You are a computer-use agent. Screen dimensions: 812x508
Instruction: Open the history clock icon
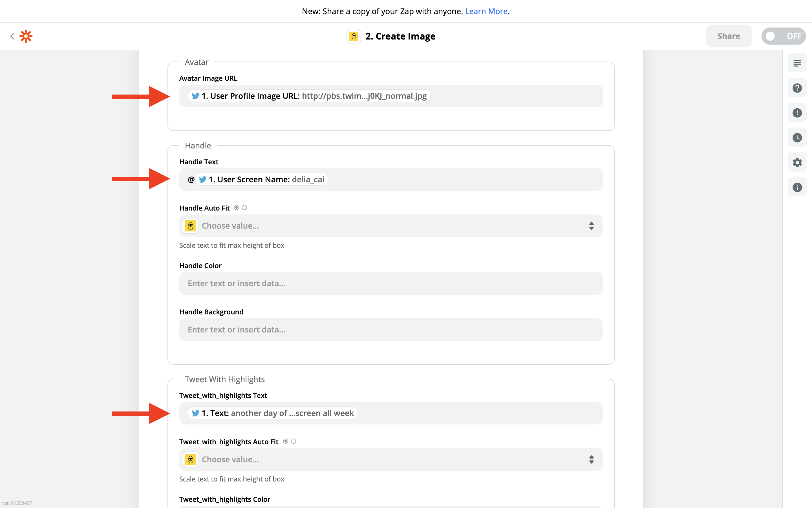click(x=797, y=137)
